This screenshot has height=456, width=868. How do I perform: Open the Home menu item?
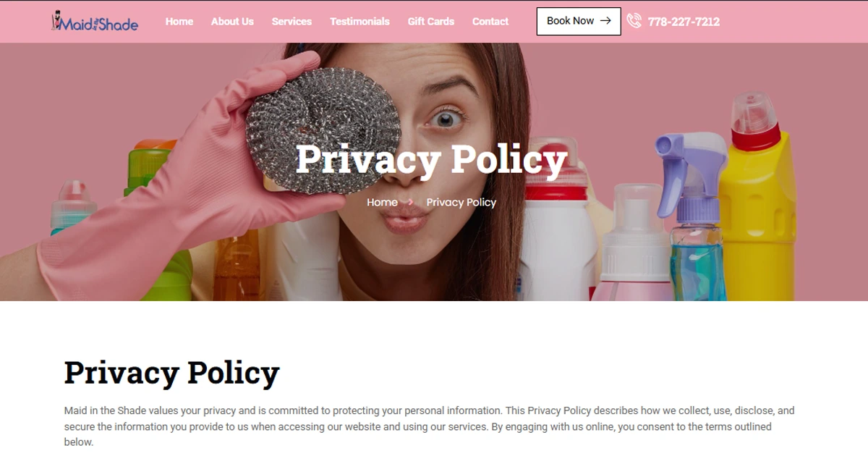(x=179, y=22)
